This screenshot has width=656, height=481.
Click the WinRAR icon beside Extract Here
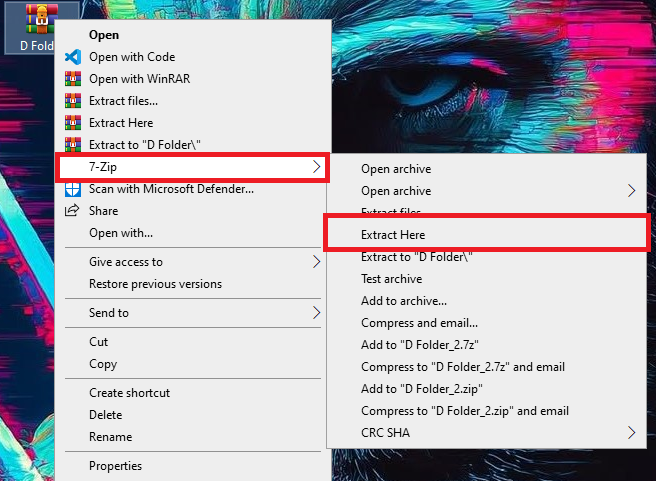pos(72,123)
